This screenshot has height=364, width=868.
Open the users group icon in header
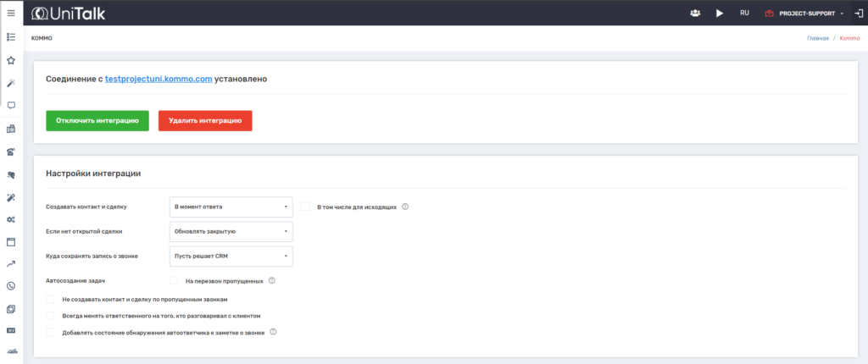(695, 13)
